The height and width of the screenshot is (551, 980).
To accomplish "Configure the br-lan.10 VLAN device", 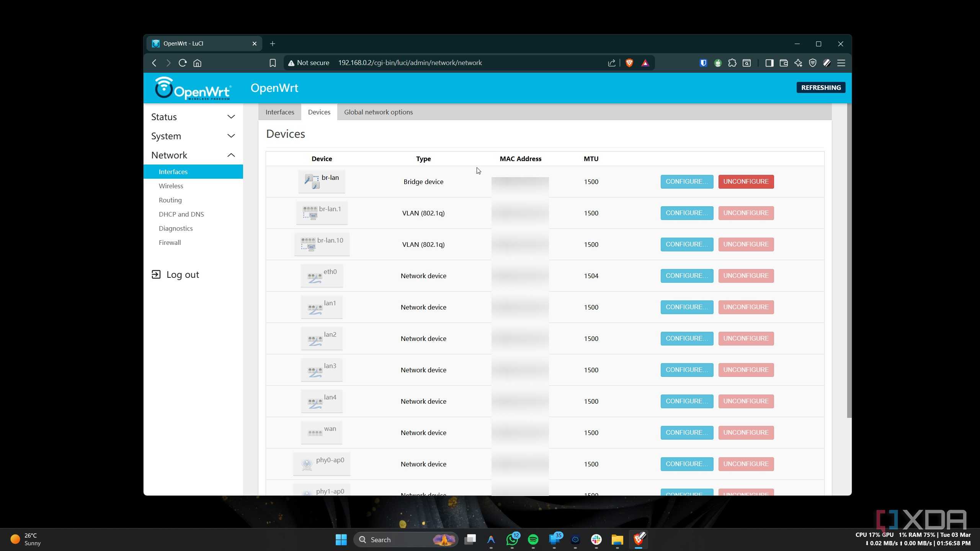I will point(687,245).
